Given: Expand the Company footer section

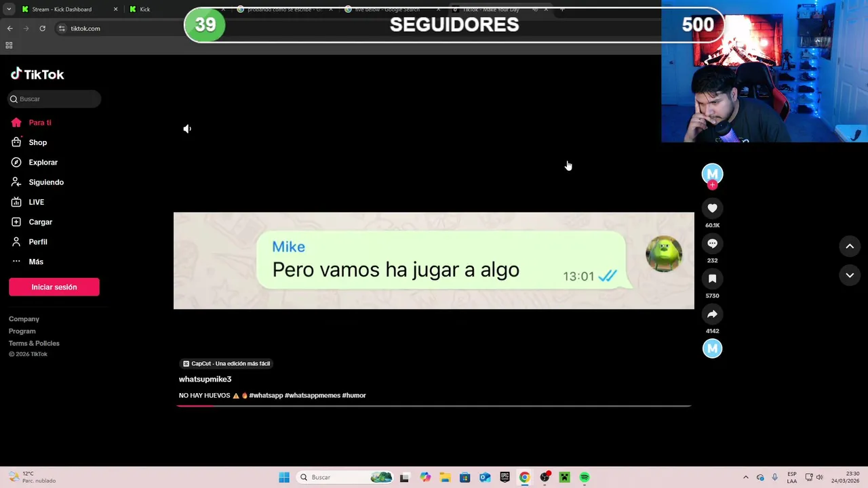Looking at the screenshot, I should [24, 319].
